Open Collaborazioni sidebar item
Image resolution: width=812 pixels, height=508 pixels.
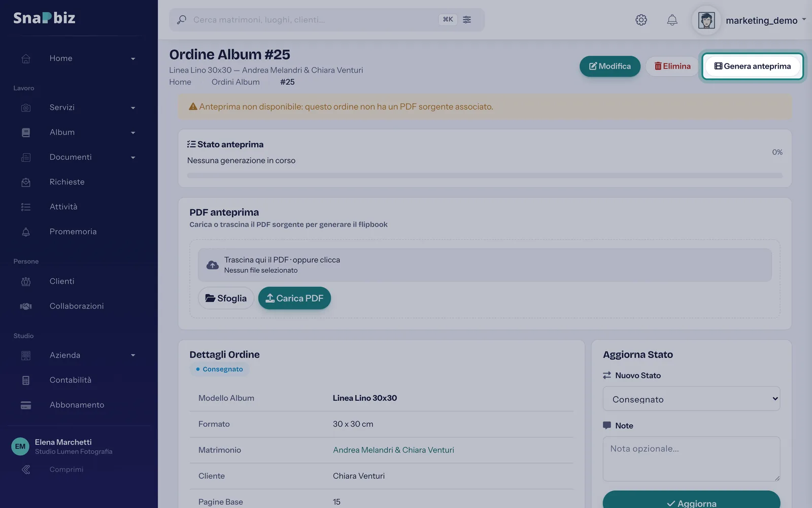(77, 306)
